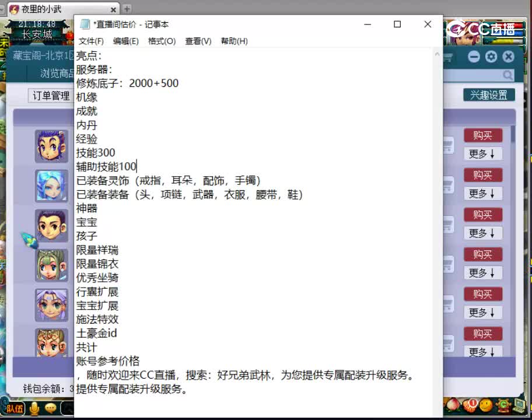Open the 文件(F) menu in Notepad
This screenshot has height=420, width=532.
pos(91,41)
